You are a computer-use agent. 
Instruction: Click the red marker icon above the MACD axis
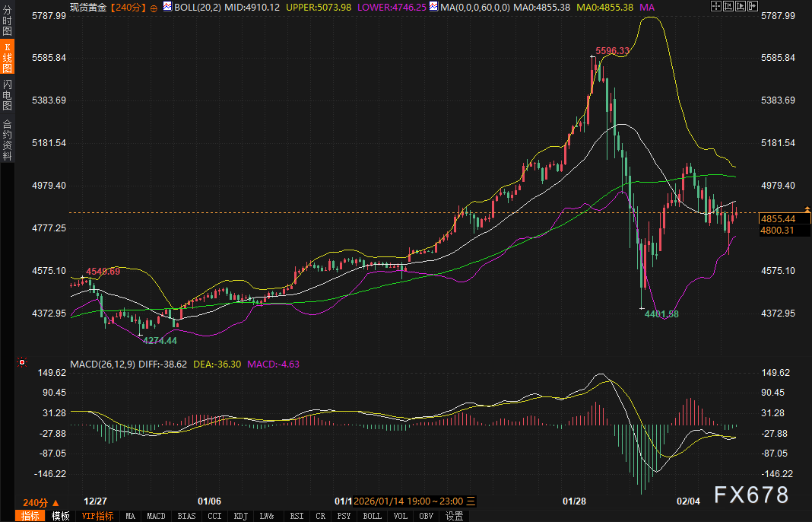22,363
